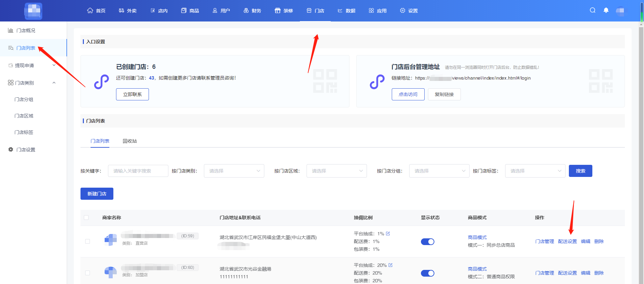Check the select-all checkbox in table header
The width and height of the screenshot is (644, 284).
coord(86,218)
